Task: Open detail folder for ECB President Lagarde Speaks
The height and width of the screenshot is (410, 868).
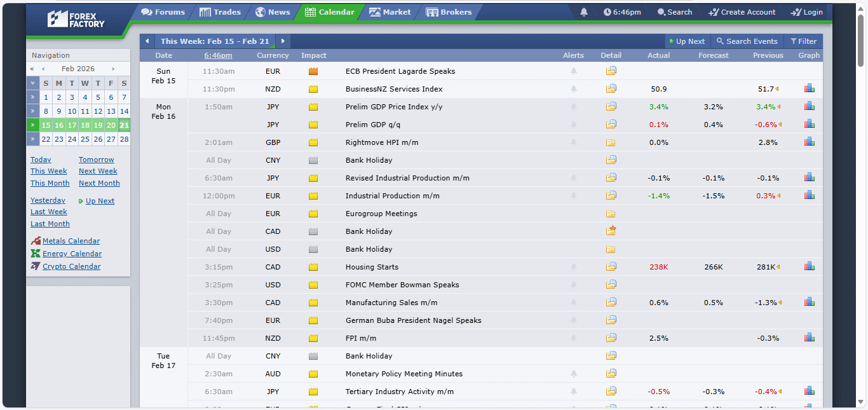Action: coord(611,71)
